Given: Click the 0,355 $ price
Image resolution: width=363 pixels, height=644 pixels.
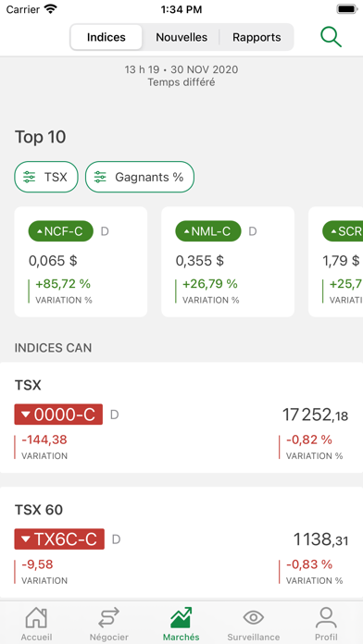Looking at the screenshot, I should click(200, 260).
